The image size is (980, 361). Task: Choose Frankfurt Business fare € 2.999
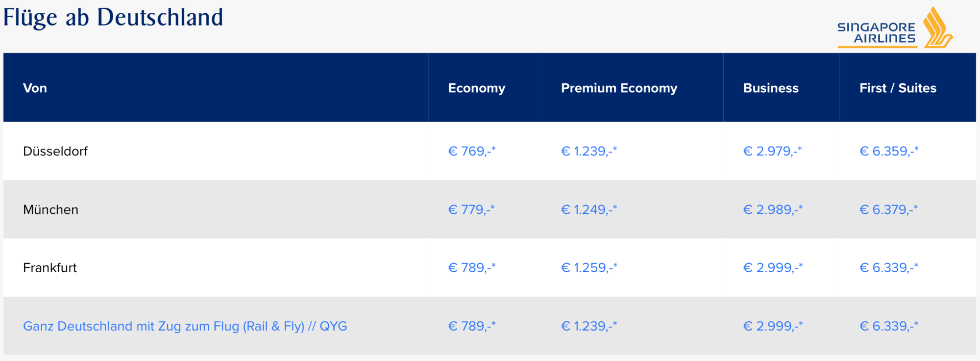pos(773,268)
